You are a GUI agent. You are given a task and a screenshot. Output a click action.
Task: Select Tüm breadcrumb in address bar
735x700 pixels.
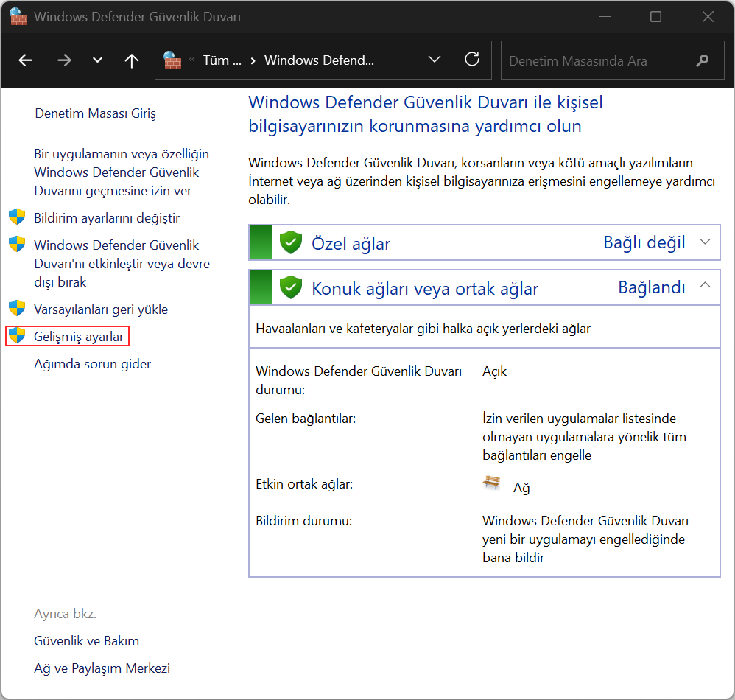pos(222,60)
